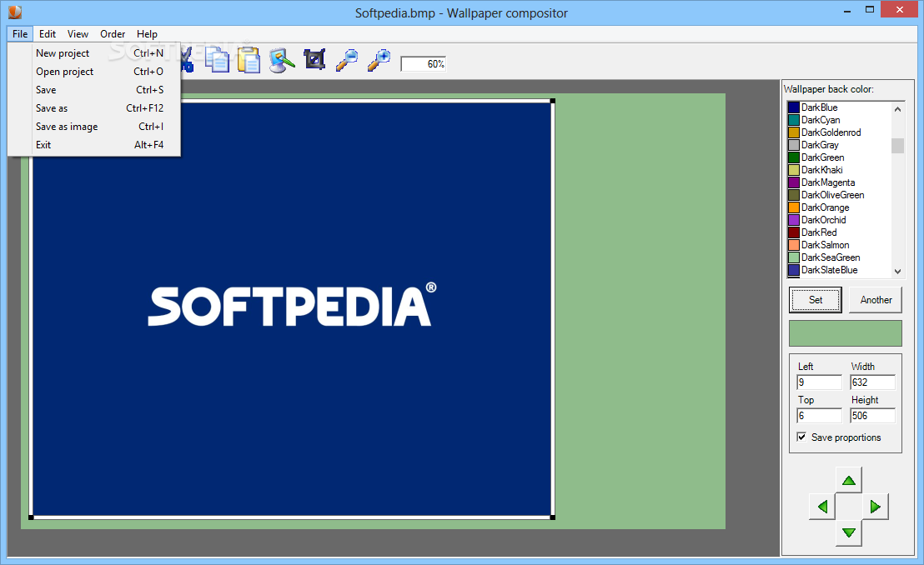The image size is (924, 565).
Task: Select Save in the File menu
Action: [x=94, y=89]
